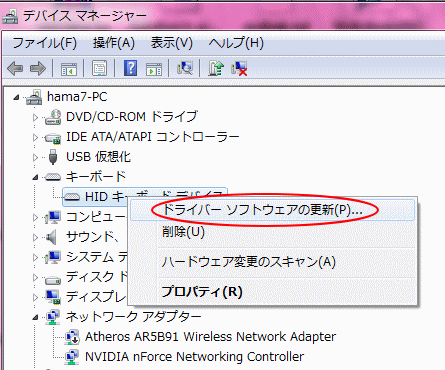The width and height of the screenshot is (445, 370).
Task: Expand IDE ATA/ATAPI コントローラー node
Action: 35,137
